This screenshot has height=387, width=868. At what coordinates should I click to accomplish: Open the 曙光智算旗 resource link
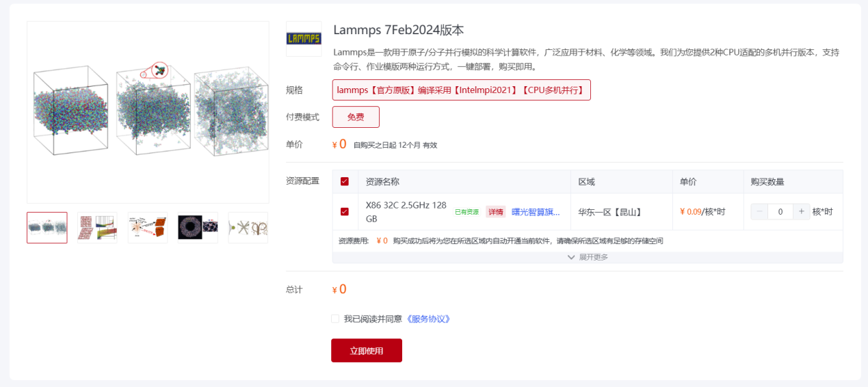pos(536,212)
